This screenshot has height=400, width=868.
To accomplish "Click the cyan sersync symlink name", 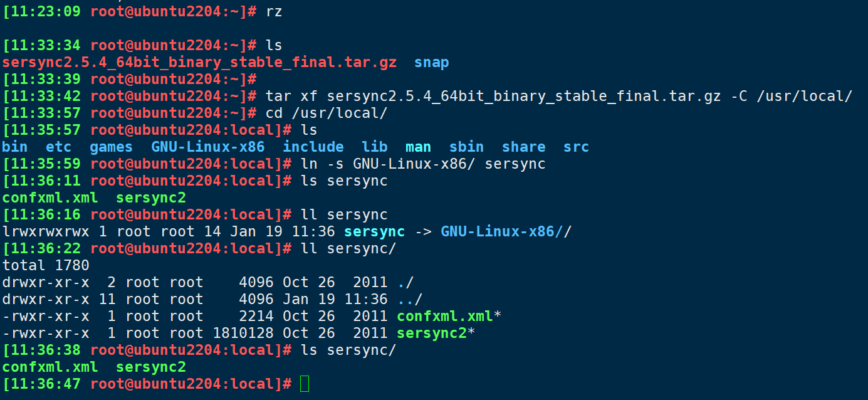I will pyautogui.click(x=374, y=231).
